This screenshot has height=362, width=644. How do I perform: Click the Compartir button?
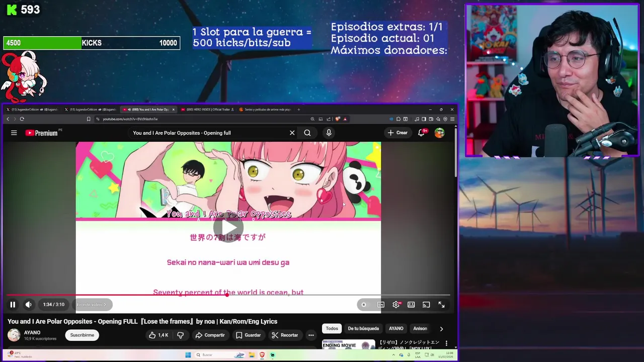(x=210, y=335)
